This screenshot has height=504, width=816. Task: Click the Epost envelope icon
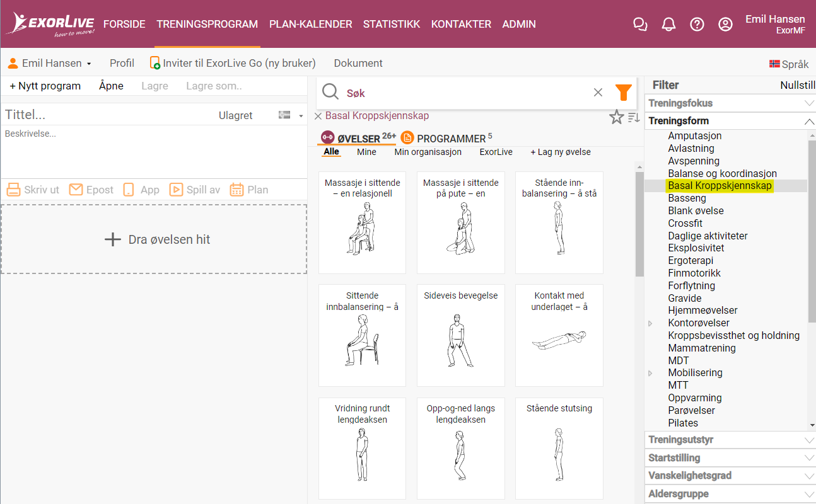[76, 190]
